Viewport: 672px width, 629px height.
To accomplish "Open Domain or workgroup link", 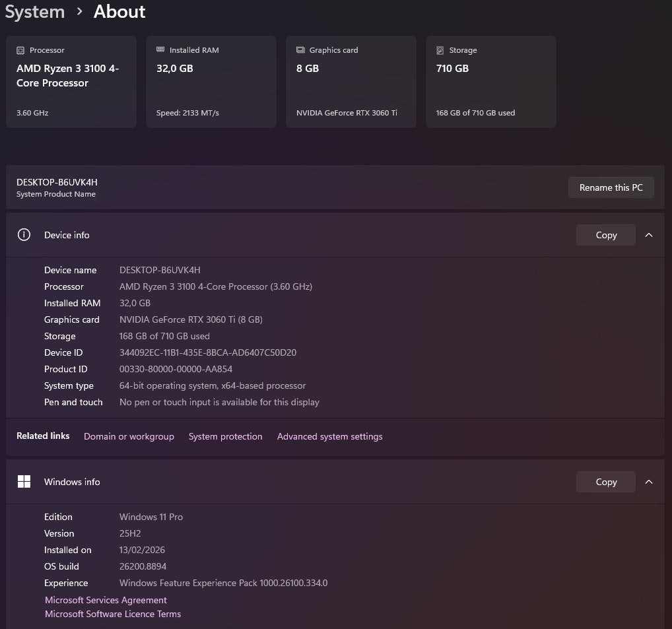I will coord(129,437).
